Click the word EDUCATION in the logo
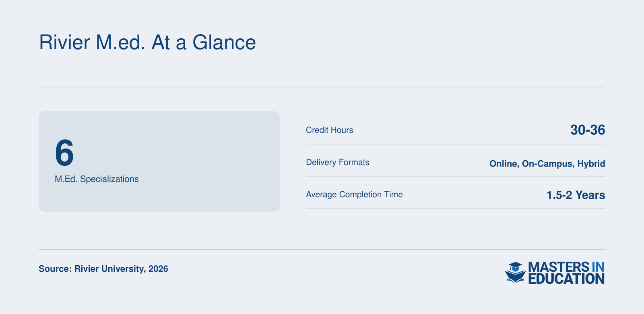 click(x=566, y=279)
